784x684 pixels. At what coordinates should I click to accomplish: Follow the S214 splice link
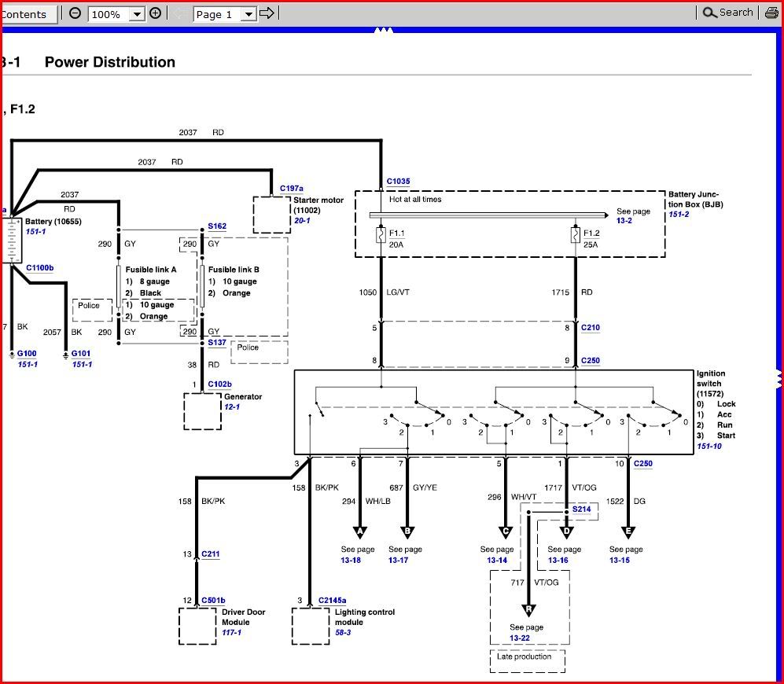(x=580, y=509)
